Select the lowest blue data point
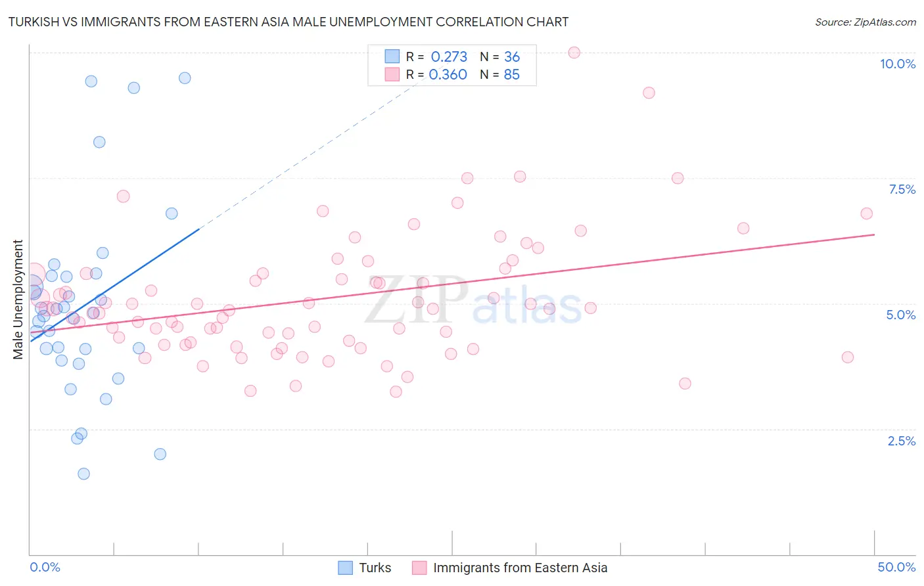Screen dimensions: 924x586 [x=83, y=474]
